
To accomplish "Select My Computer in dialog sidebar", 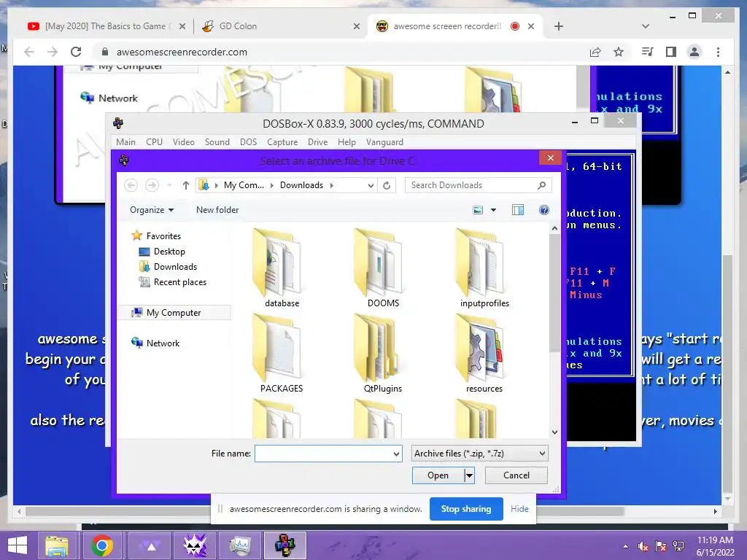I will [174, 313].
